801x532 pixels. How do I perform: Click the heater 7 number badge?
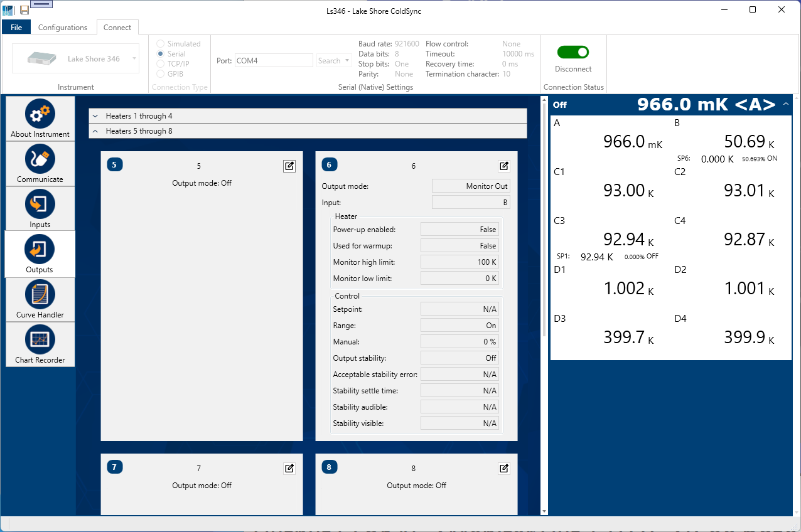tap(115, 467)
